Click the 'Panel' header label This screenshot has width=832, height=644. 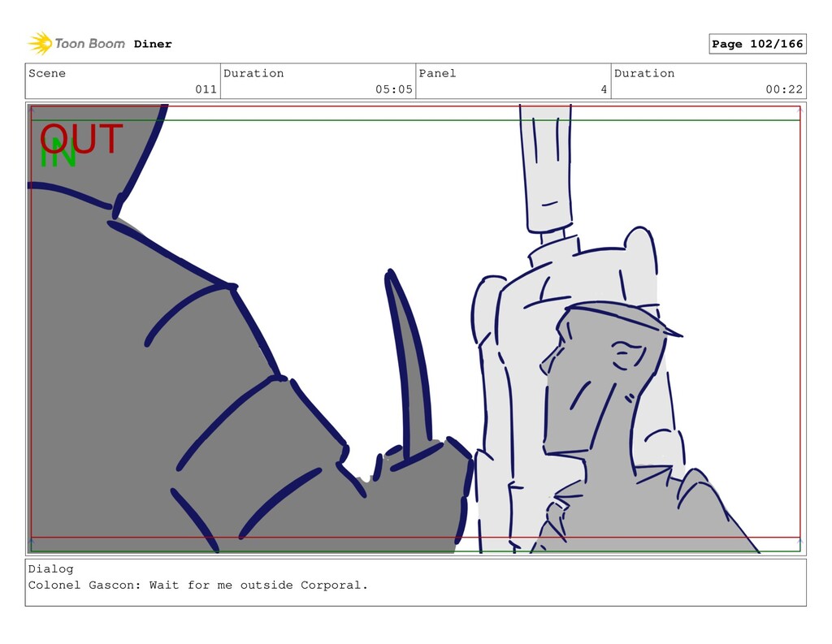tap(437, 73)
